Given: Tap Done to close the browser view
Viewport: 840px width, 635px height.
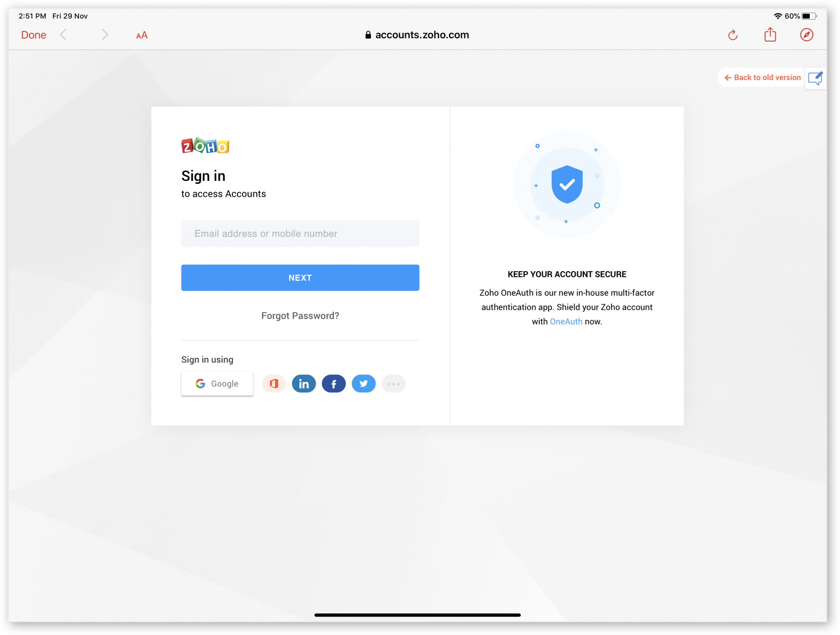Looking at the screenshot, I should (x=34, y=35).
